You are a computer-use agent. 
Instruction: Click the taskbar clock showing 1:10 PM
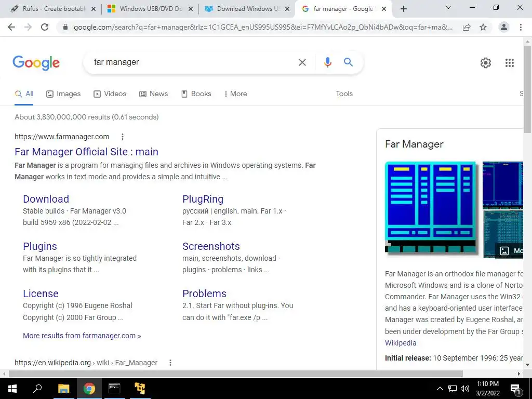point(487,389)
